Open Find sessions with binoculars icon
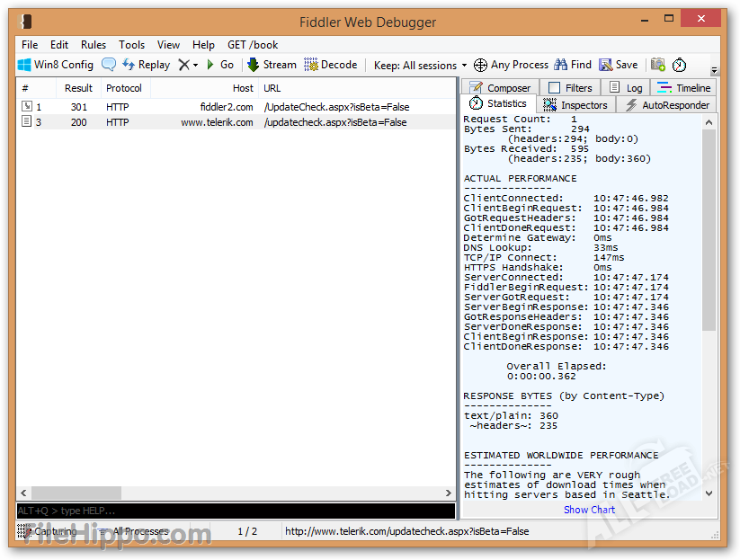The width and height of the screenshot is (740, 560). (x=573, y=65)
